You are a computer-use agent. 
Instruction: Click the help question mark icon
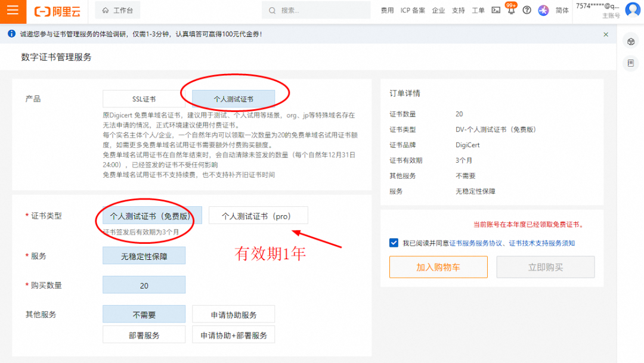527,10
